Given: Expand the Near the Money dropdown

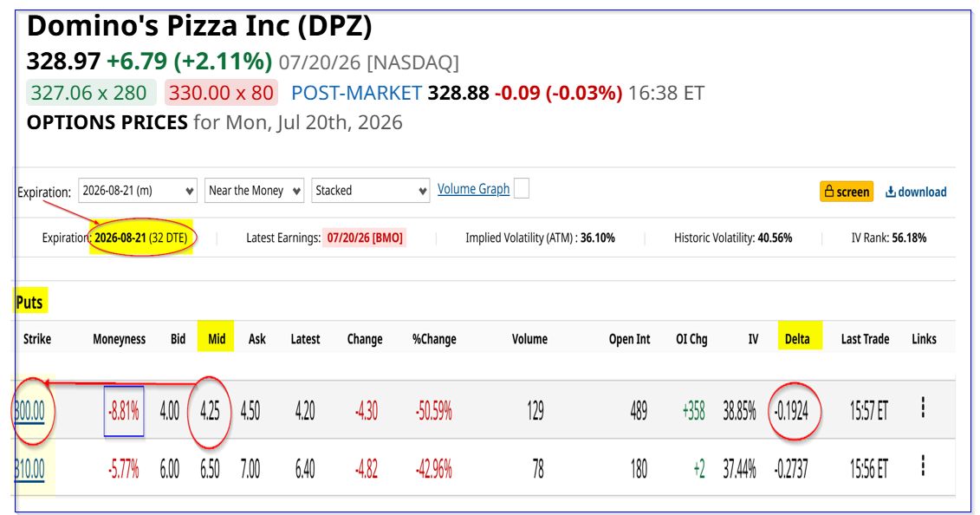Looking at the screenshot, I should pyautogui.click(x=255, y=191).
